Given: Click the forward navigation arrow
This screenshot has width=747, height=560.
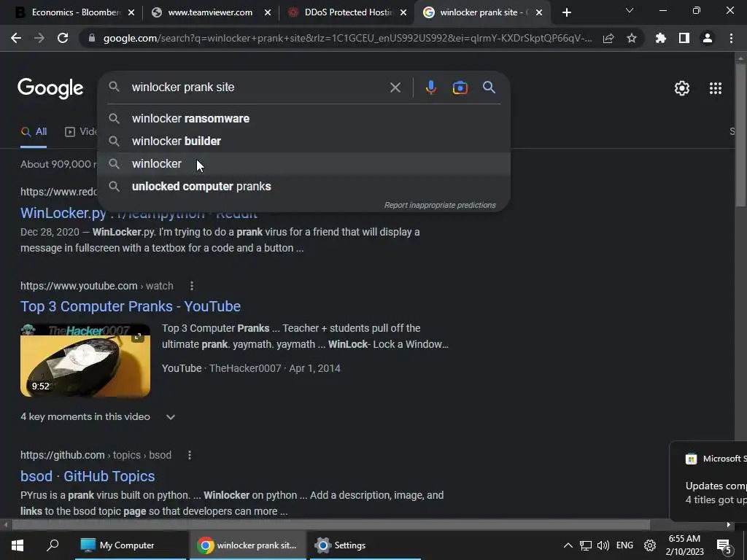Looking at the screenshot, I should point(39,38).
